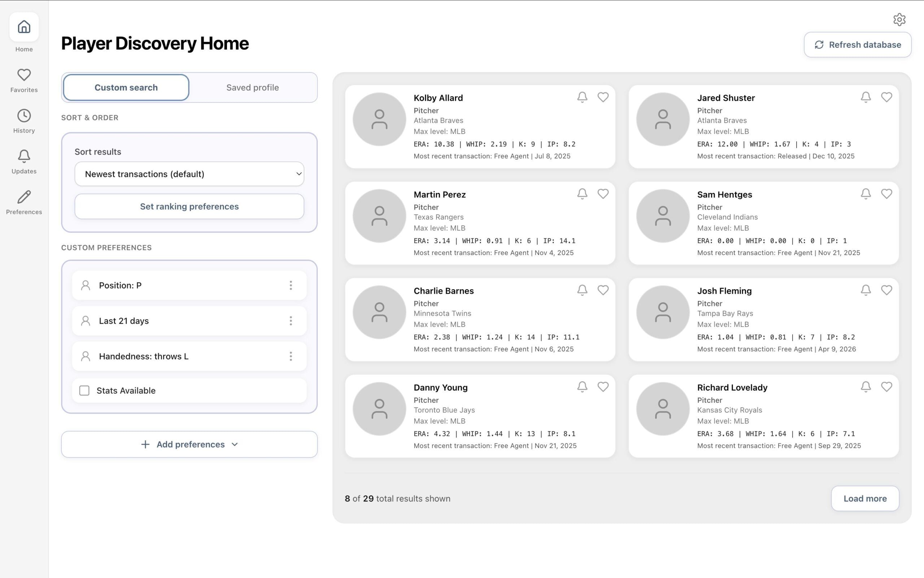Screen dimensions: 924x578
Task: Open the Charlie Barnes player name
Action: point(444,291)
